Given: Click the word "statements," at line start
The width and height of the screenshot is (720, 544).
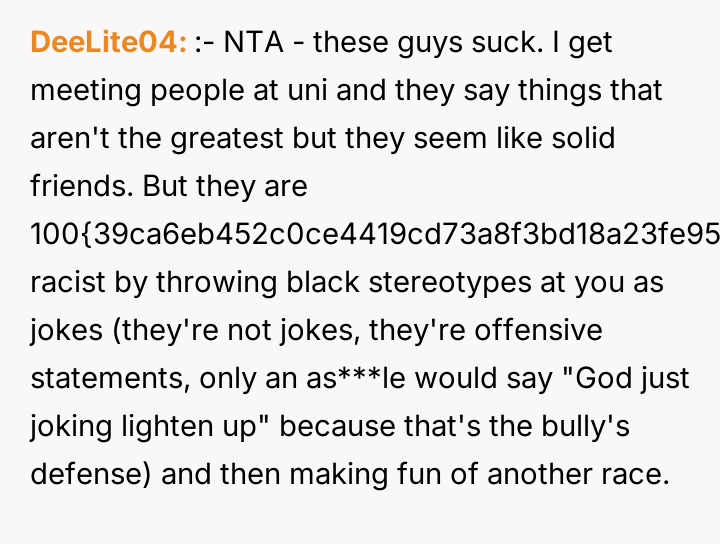Looking at the screenshot, I should pyautogui.click(x=109, y=379).
